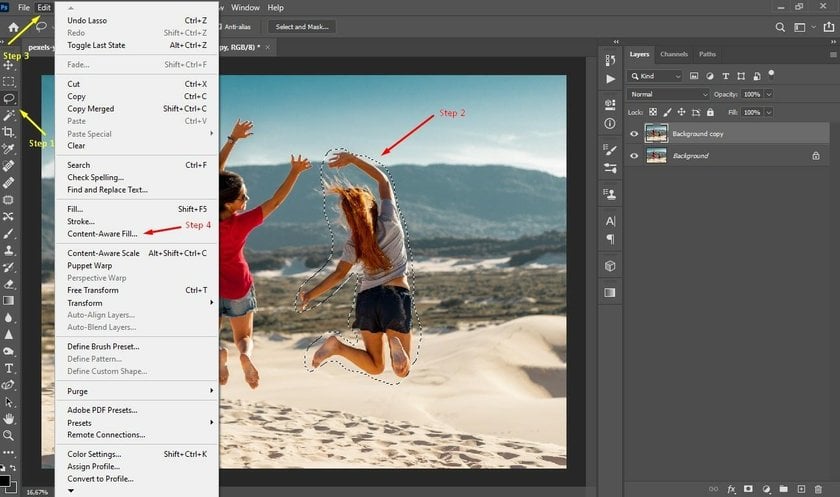Select the Eraser tool
This screenshot has height=497, width=840.
[x=9, y=284]
